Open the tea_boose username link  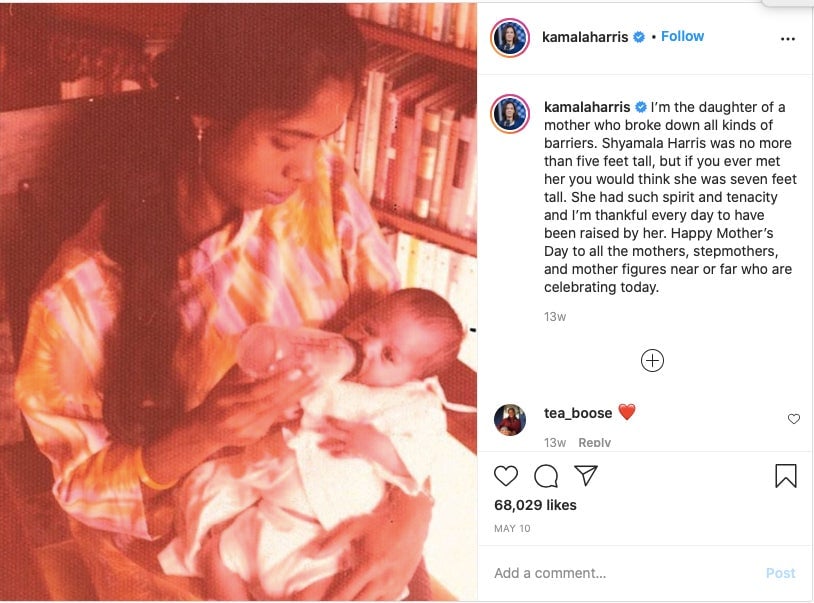pyautogui.click(x=578, y=413)
